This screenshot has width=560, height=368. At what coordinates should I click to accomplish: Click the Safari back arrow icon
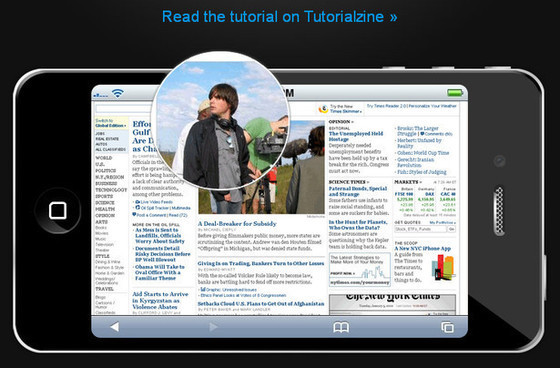[115, 327]
